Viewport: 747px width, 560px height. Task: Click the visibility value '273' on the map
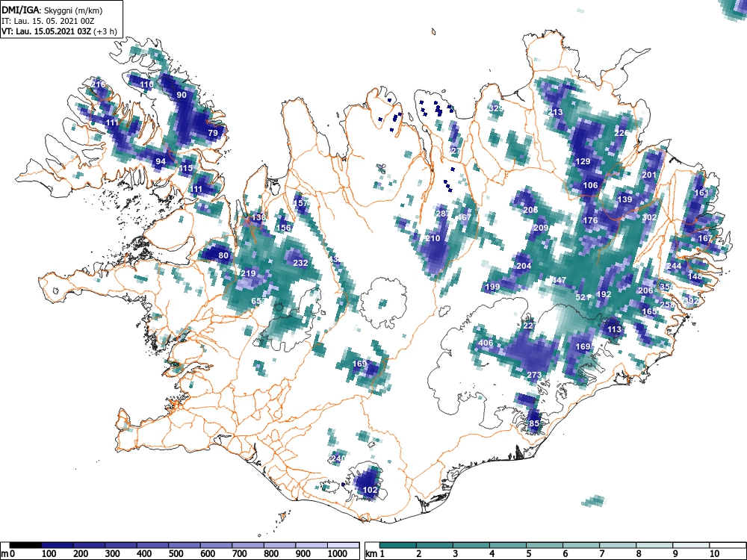click(x=534, y=375)
